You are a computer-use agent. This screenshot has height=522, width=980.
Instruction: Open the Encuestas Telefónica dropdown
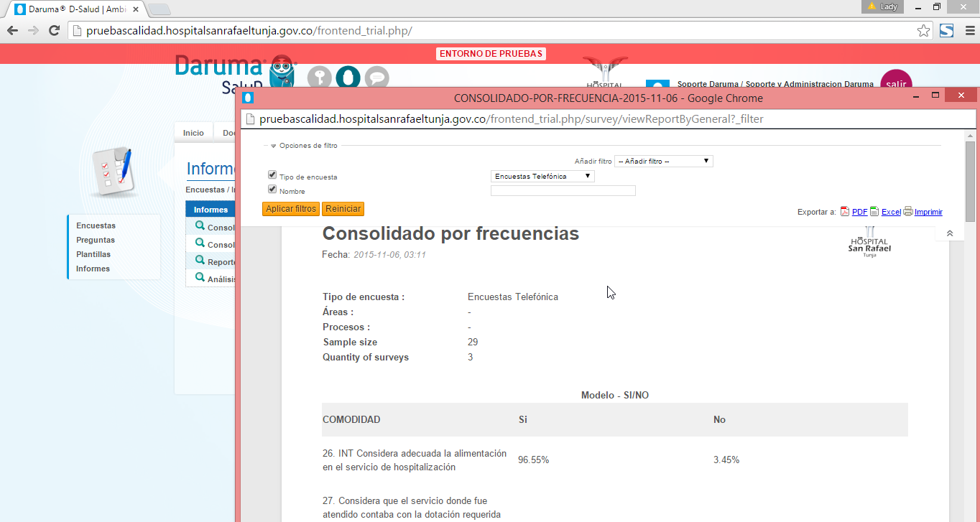click(542, 176)
